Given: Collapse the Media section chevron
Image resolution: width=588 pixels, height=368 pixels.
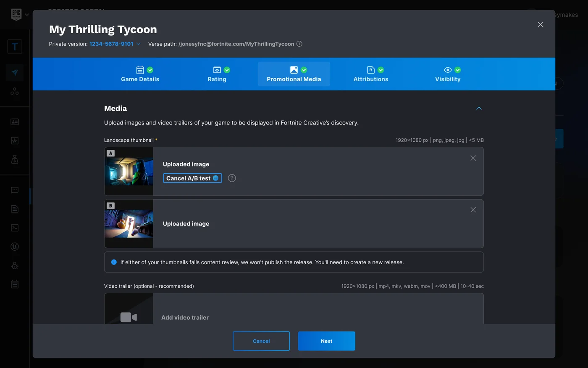Looking at the screenshot, I should coord(479,109).
